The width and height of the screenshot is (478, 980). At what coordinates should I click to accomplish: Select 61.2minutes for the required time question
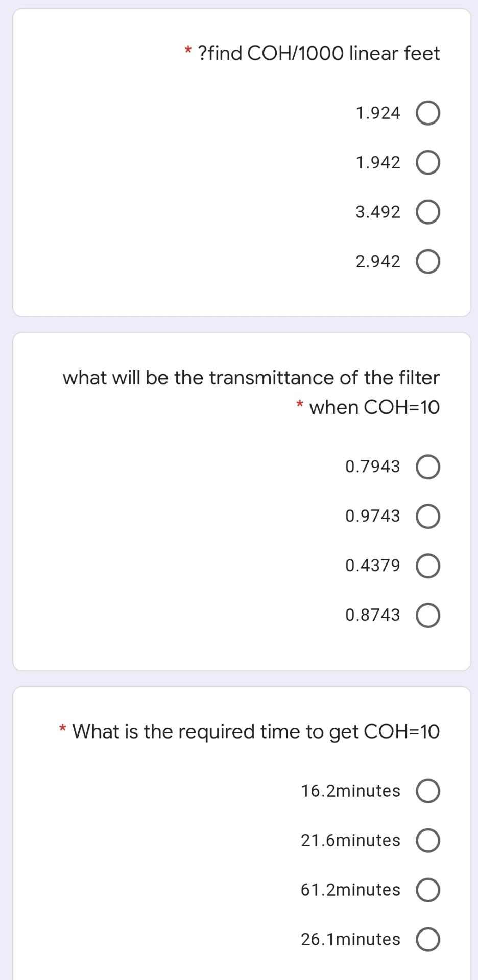coord(429,890)
